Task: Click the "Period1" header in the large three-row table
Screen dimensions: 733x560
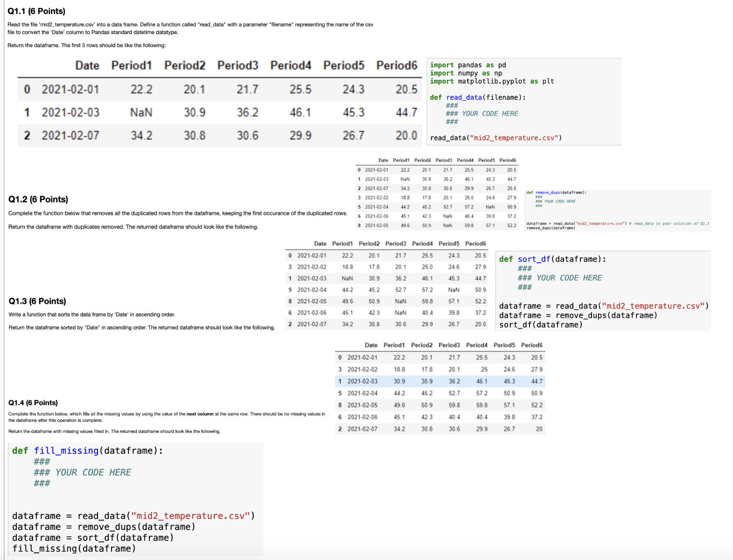Action: (132, 65)
